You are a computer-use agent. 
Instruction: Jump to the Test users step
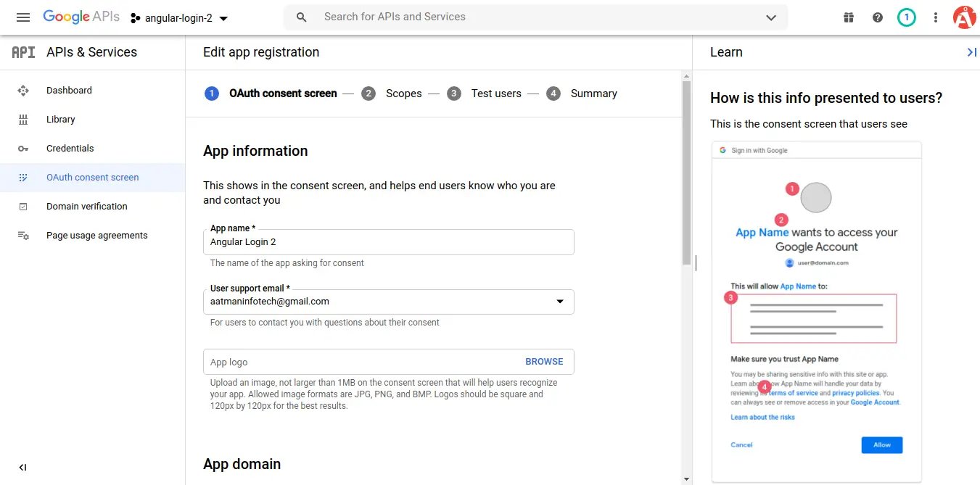pyautogui.click(x=495, y=94)
